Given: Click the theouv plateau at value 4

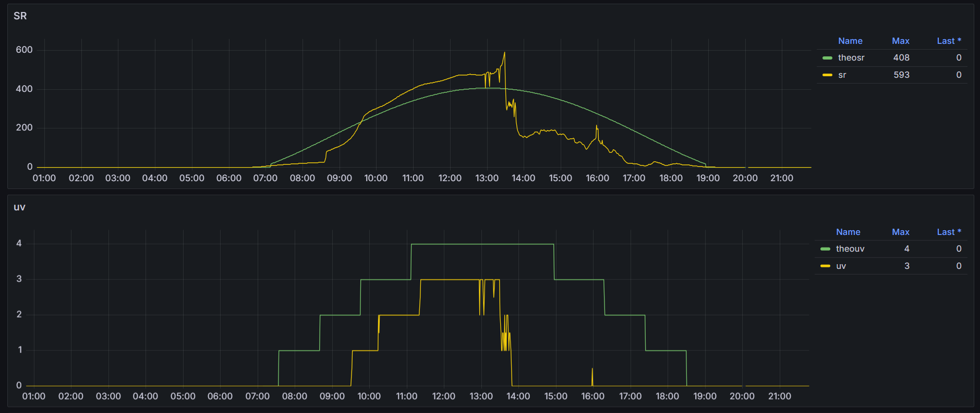Looking at the screenshot, I should pos(482,244).
